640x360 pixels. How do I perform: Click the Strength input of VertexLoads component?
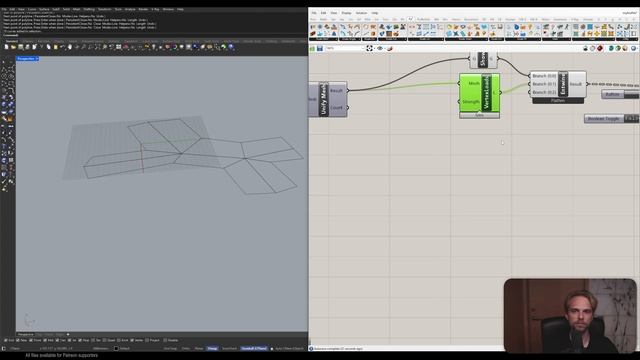[x=471, y=102]
